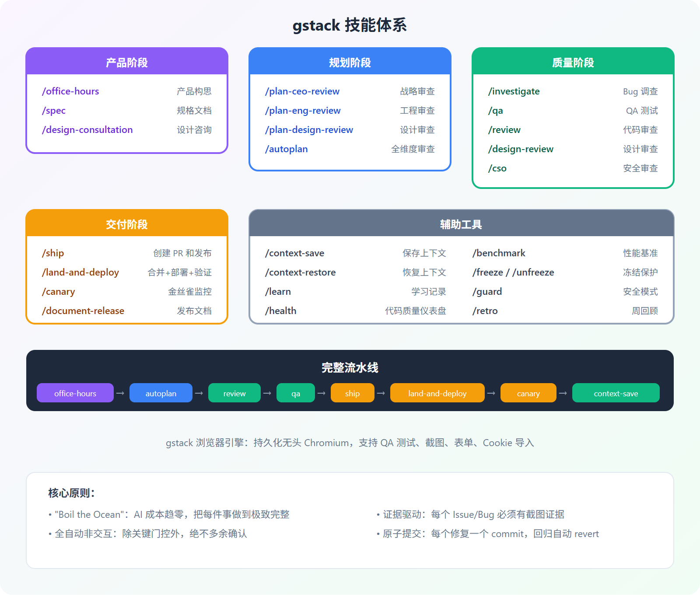Choose the qa step in the pipeline

[x=296, y=393]
